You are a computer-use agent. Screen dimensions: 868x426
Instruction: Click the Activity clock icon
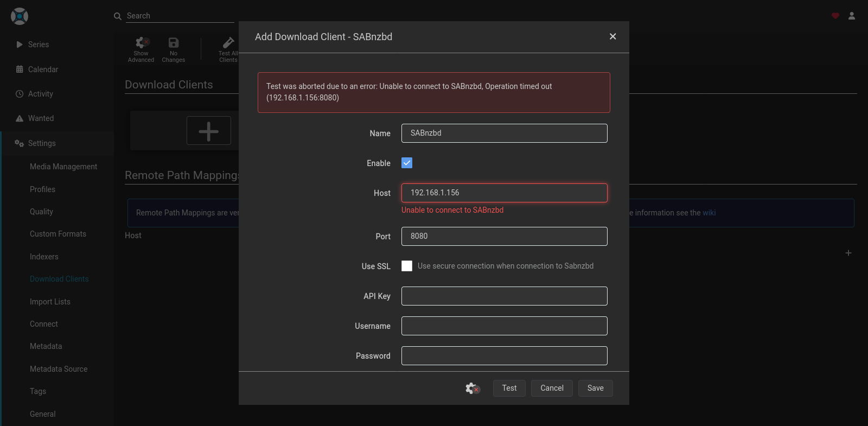(20, 94)
